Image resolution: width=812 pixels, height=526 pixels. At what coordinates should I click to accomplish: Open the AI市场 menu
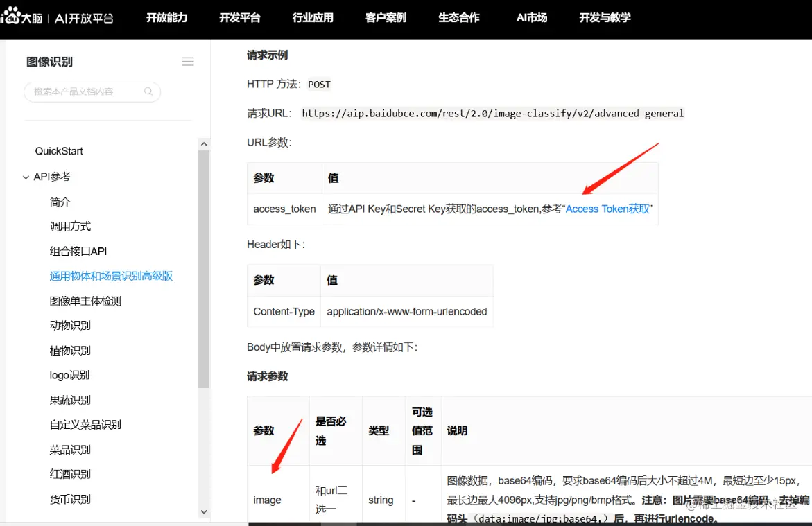(531, 19)
